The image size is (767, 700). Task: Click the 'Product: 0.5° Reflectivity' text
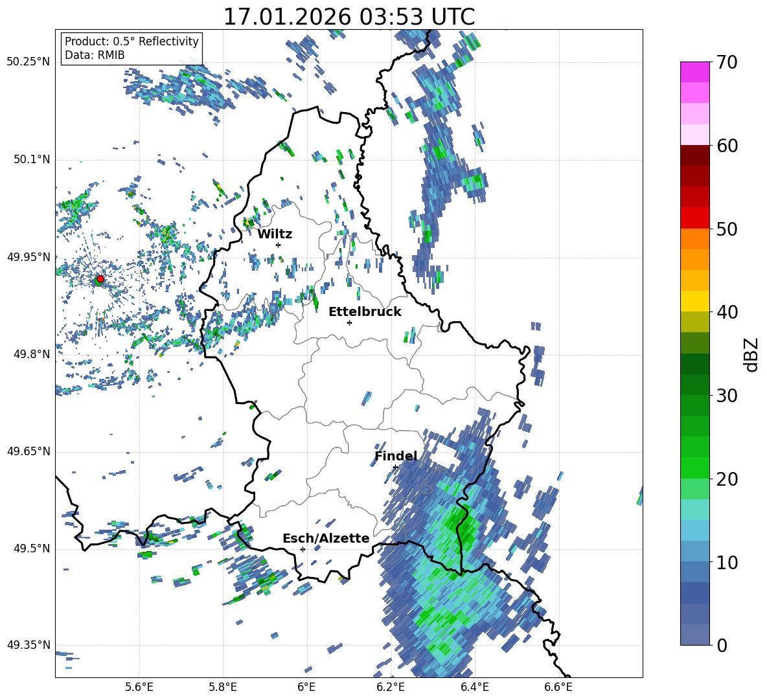[x=132, y=41]
